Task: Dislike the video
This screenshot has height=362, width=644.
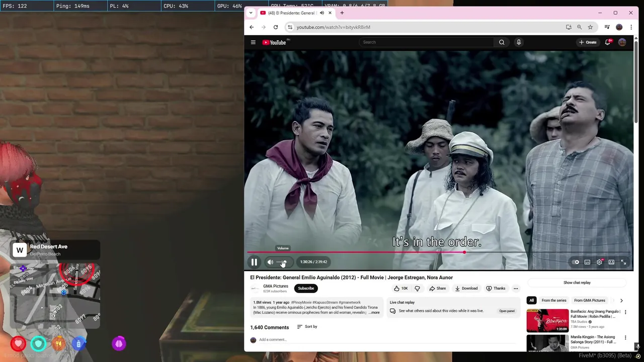Action: point(417,289)
